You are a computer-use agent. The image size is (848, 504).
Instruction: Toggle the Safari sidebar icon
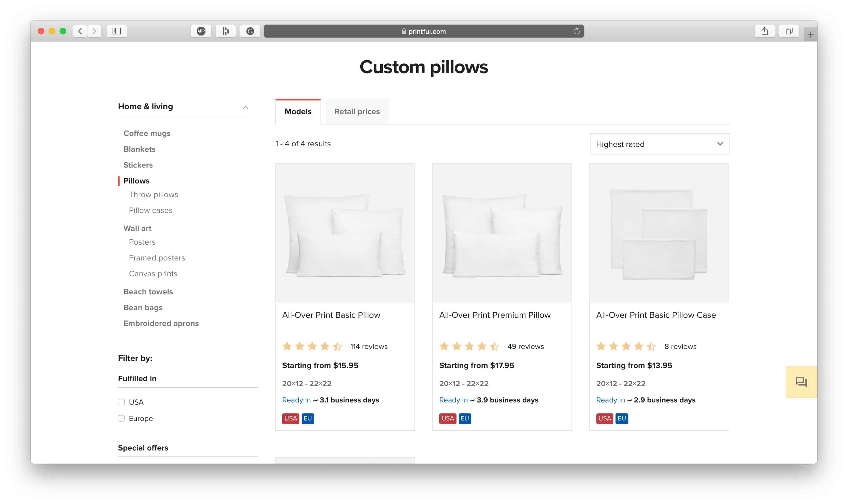tap(117, 31)
